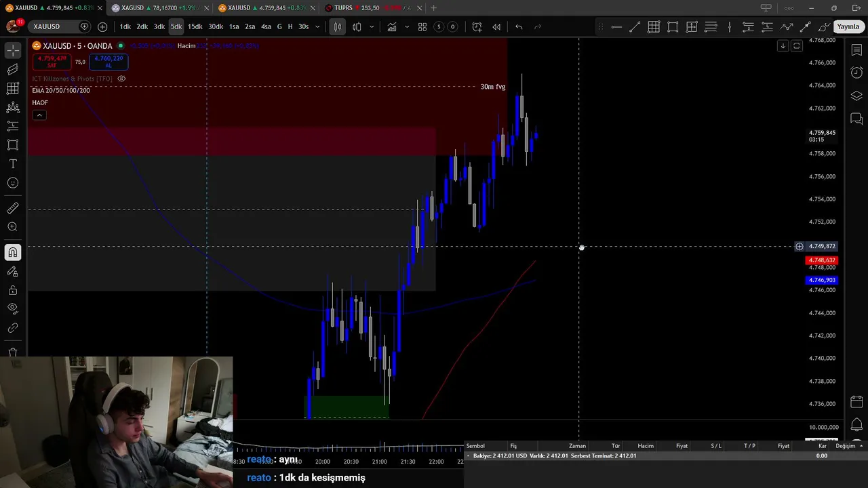Image resolution: width=868 pixels, height=488 pixels.
Task: Expand the chart style dropdown arrow
Action: coord(372,26)
